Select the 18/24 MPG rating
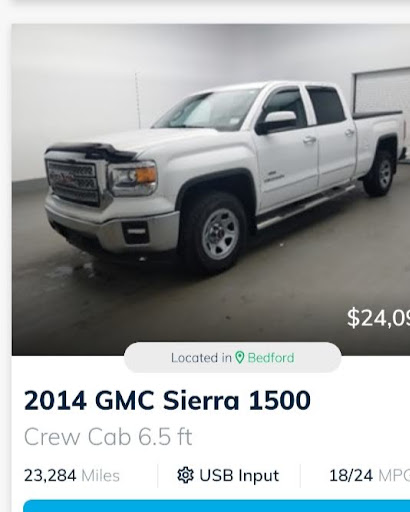 pos(369,475)
